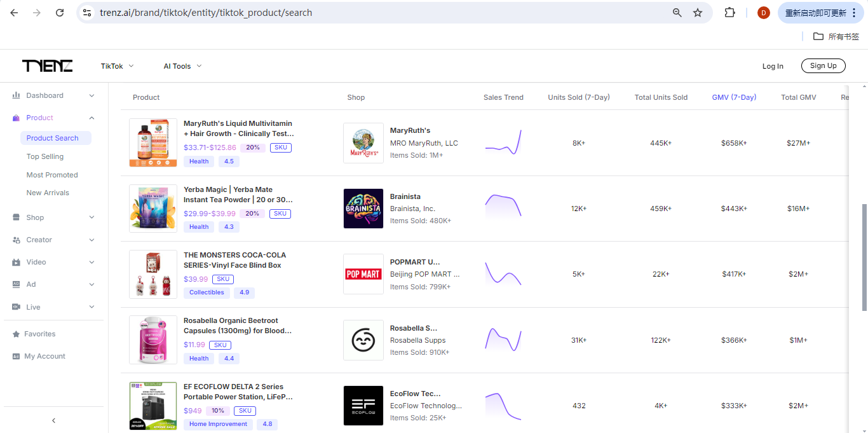Click the My Account card icon
Screen dimensions: 868x433
(17, 356)
